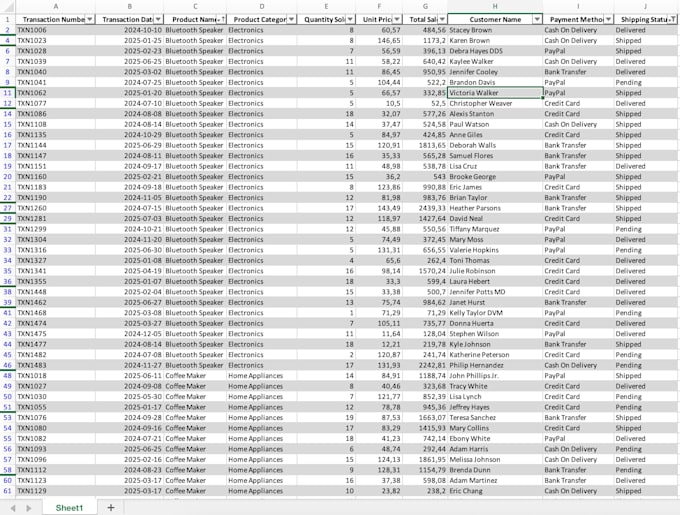680x515 pixels.
Task: Click date cell 2024-10-10
Action: click(129, 30)
